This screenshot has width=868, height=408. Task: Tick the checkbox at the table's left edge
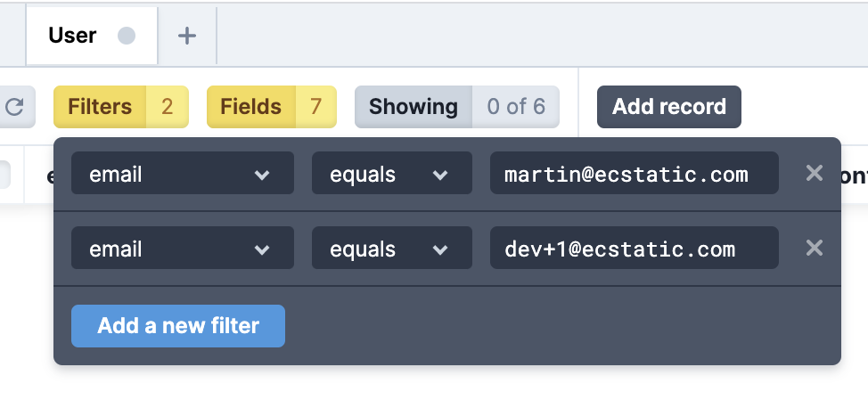coord(3,175)
